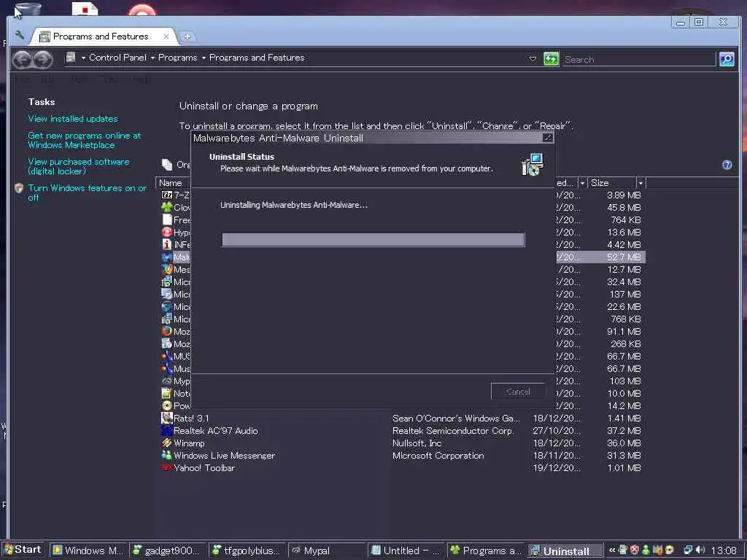Click the Firefox globe icon in the list
Image resolution: width=747 pixels, height=560 pixels.
pos(167,331)
